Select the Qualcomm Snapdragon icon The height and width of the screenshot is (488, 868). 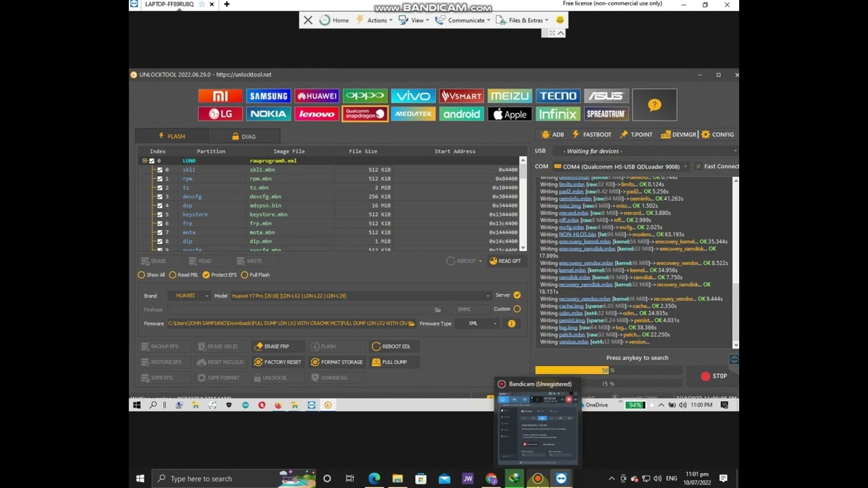(x=364, y=114)
